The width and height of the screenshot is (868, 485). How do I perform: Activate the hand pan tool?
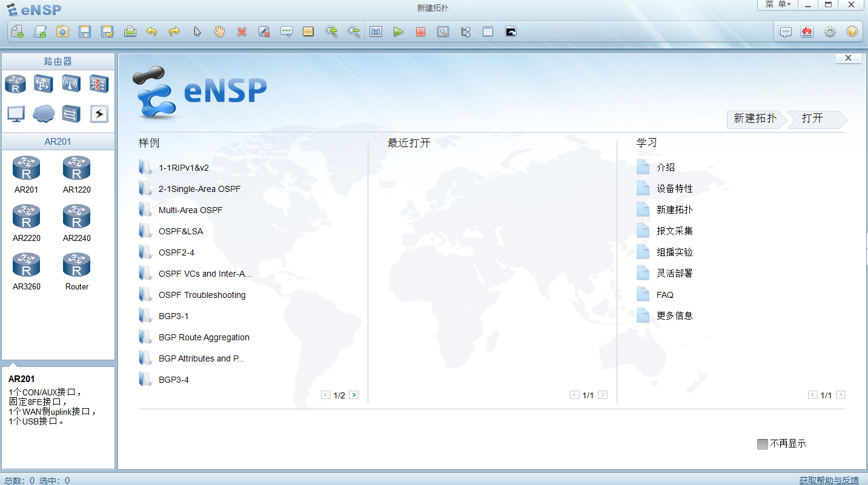pyautogui.click(x=219, y=31)
